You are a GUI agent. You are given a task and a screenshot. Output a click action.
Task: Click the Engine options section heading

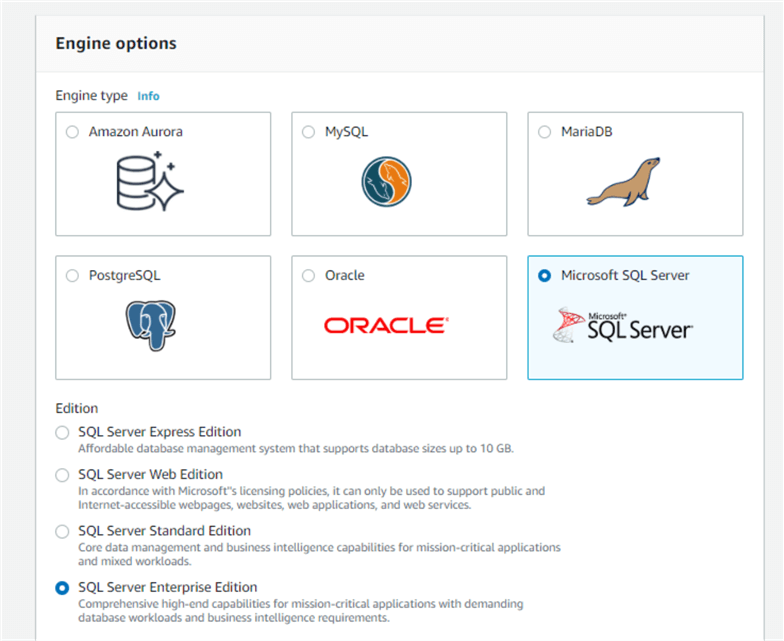click(x=116, y=43)
